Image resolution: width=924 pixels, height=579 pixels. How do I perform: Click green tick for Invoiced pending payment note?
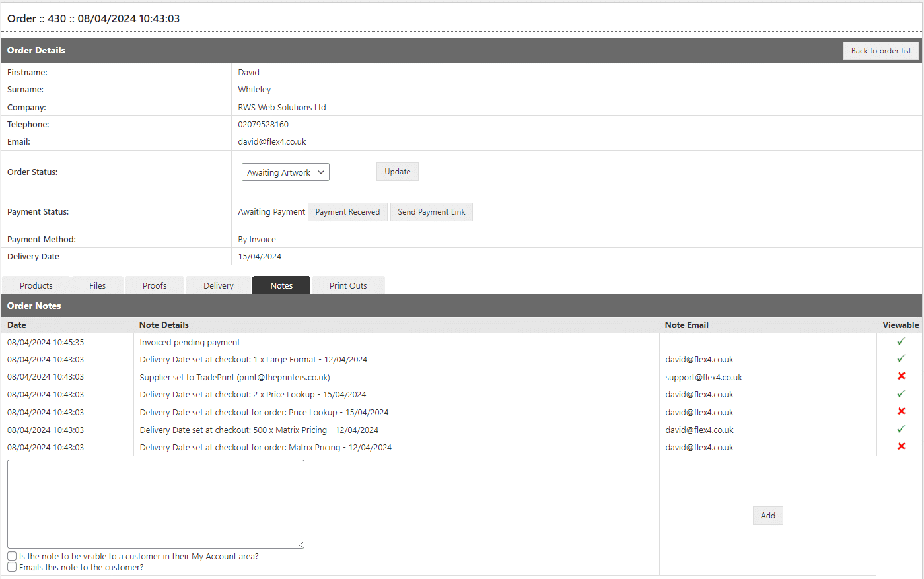[900, 341]
